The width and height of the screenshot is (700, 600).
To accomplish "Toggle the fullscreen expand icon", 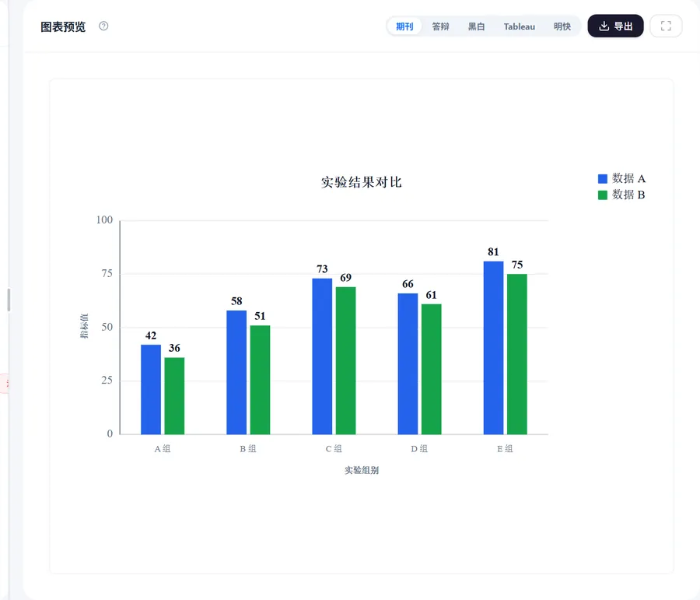I will [x=666, y=26].
